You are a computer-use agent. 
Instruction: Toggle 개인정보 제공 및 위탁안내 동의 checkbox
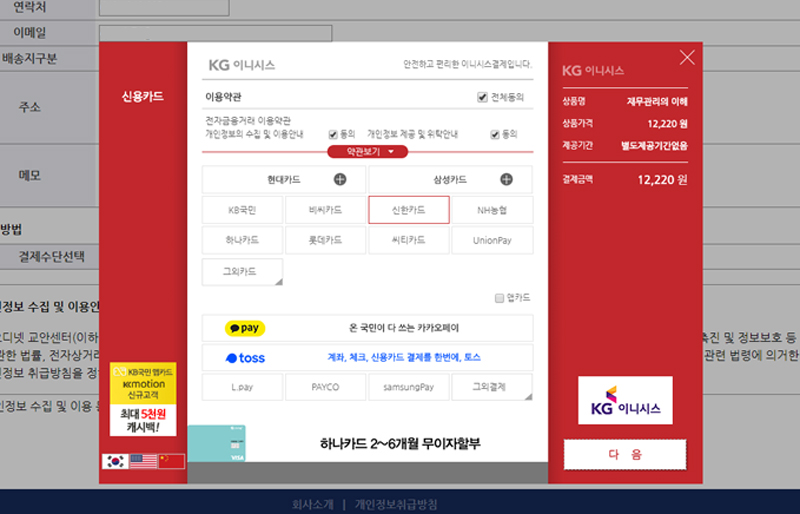494,134
